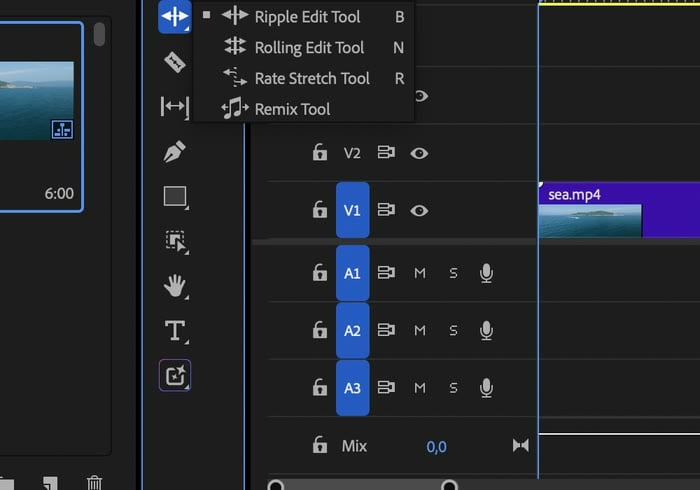This screenshot has width=700, height=490.
Task: Select the Type tool
Action: (175, 331)
